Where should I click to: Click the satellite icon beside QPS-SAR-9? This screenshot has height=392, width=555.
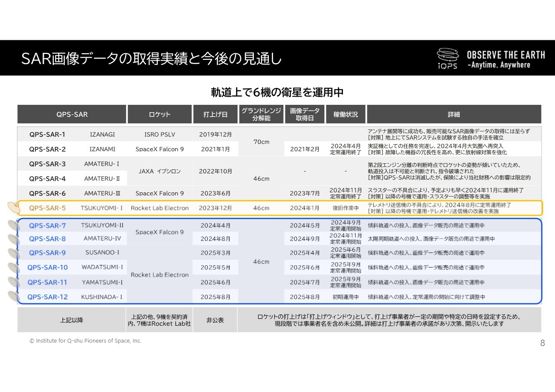[x=14, y=254]
